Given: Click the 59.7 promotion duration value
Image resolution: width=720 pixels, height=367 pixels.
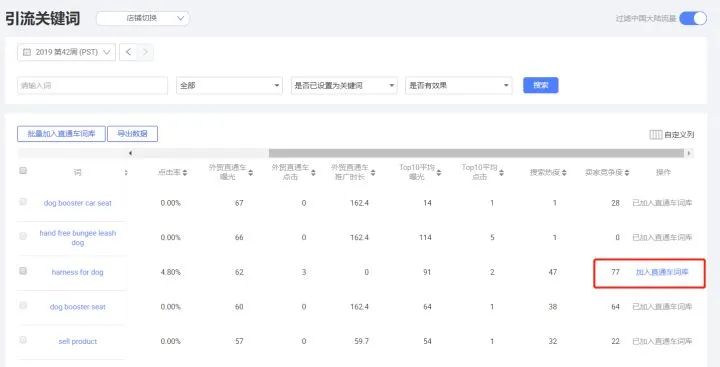Looking at the screenshot, I should [x=360, y=341].
